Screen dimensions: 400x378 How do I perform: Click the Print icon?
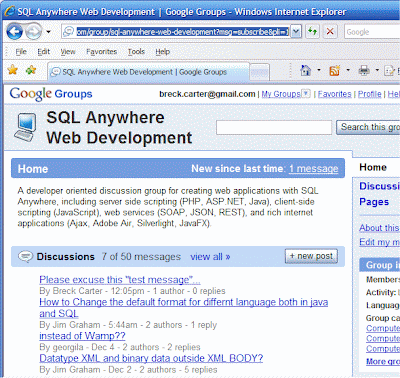click(364, 70)
